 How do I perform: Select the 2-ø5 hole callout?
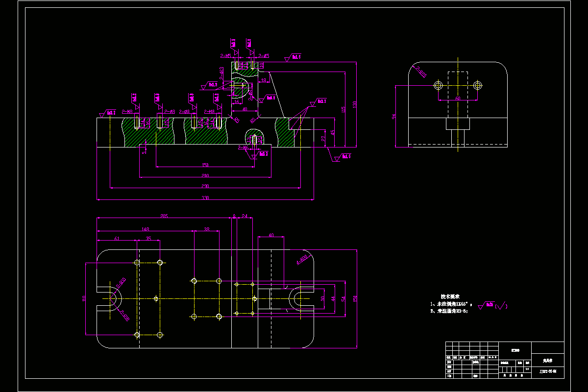click(x=264, y=56)
